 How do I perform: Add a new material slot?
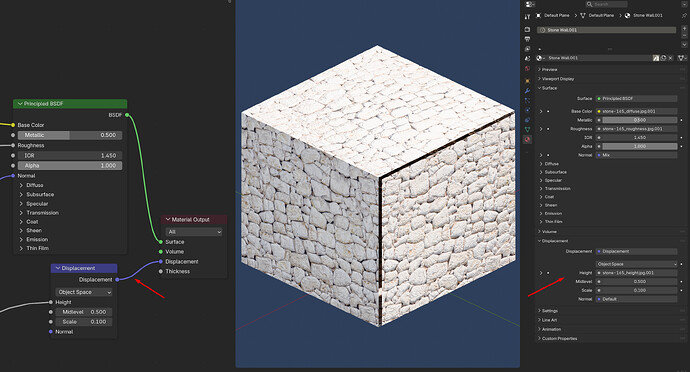684,28
